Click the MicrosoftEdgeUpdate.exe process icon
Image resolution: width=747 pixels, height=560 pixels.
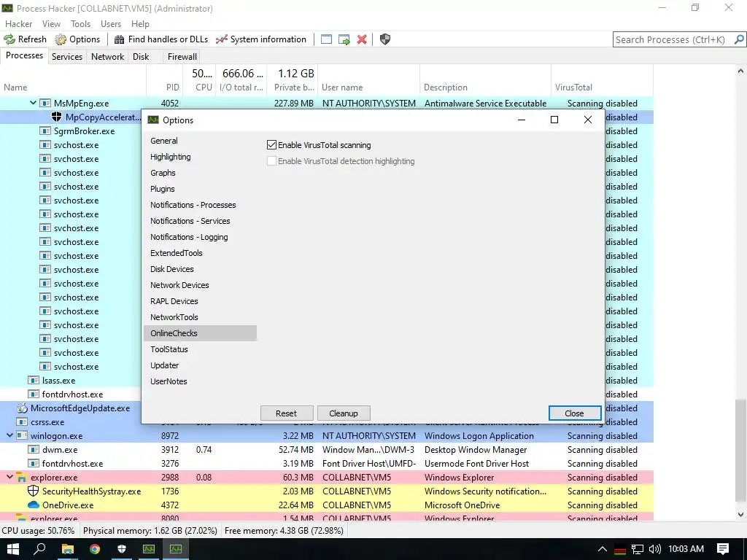click(x=22, y=408)
